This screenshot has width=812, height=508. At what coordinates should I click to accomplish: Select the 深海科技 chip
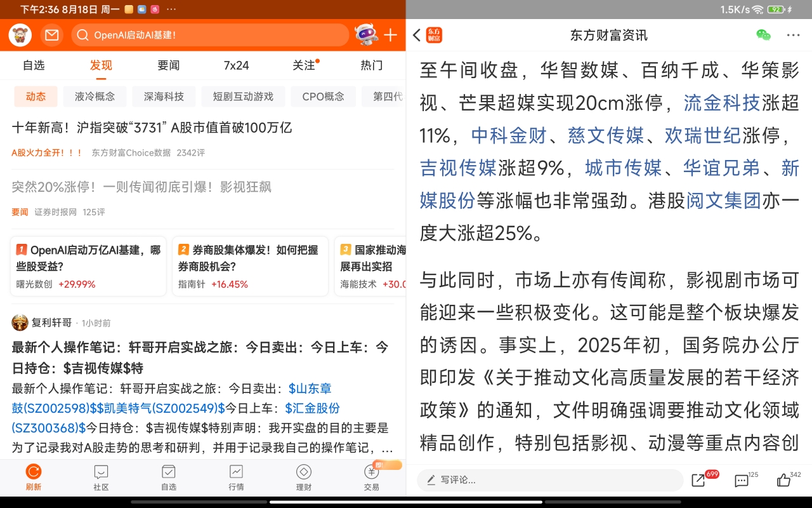pyautogui.click(x=164, y=97)
